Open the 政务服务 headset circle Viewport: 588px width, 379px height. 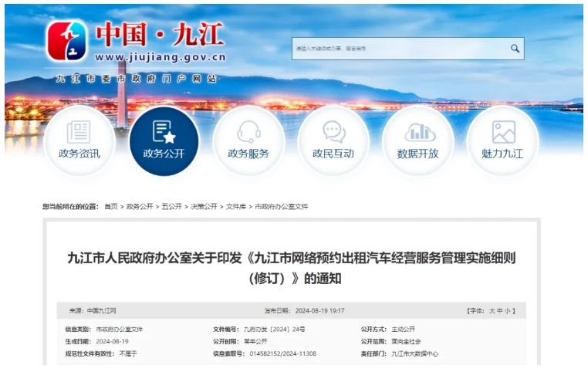pos(248,141)
